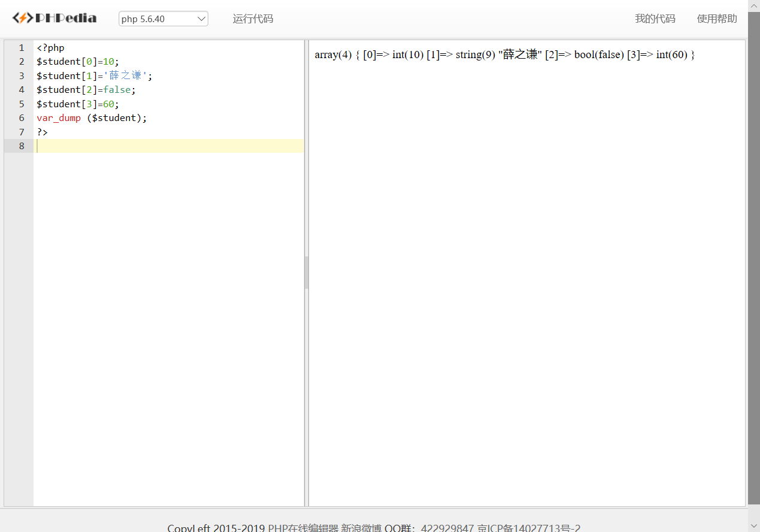Image resolution: width=760 pixels, height=532 pixels.
Task: Select line number 8 in gutter
Action: (x=22, y=146)
